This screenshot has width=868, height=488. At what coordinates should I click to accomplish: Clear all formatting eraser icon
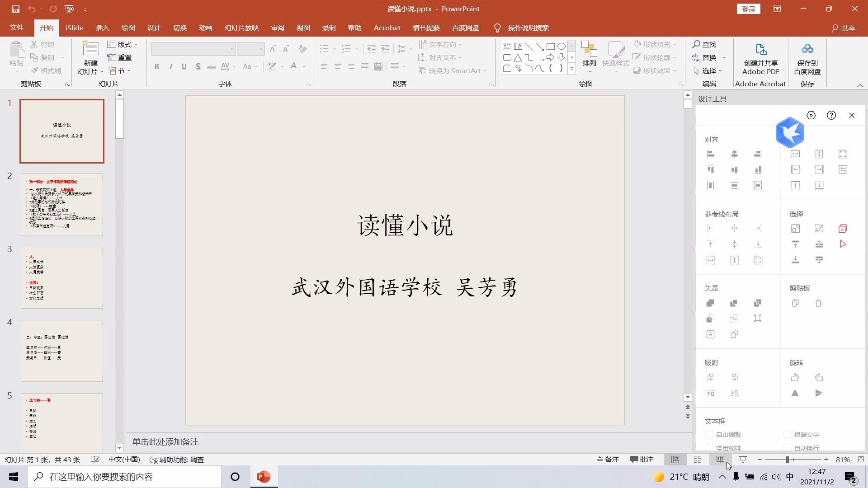tap(303, 49)
